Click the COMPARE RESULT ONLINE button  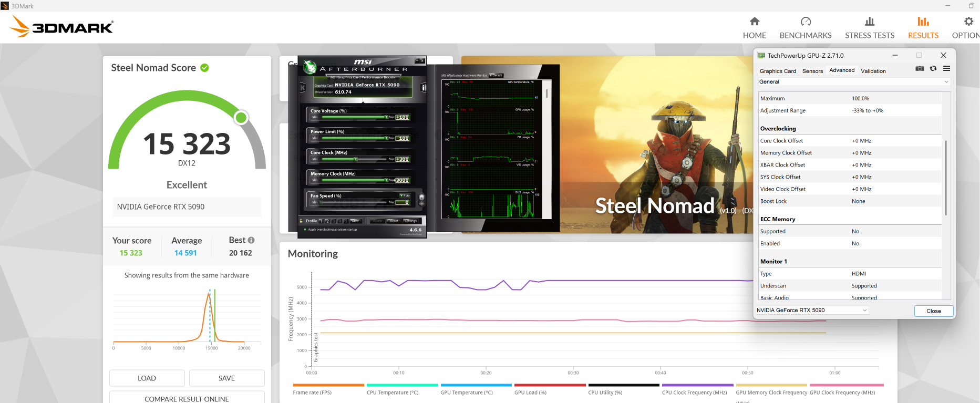187,398
